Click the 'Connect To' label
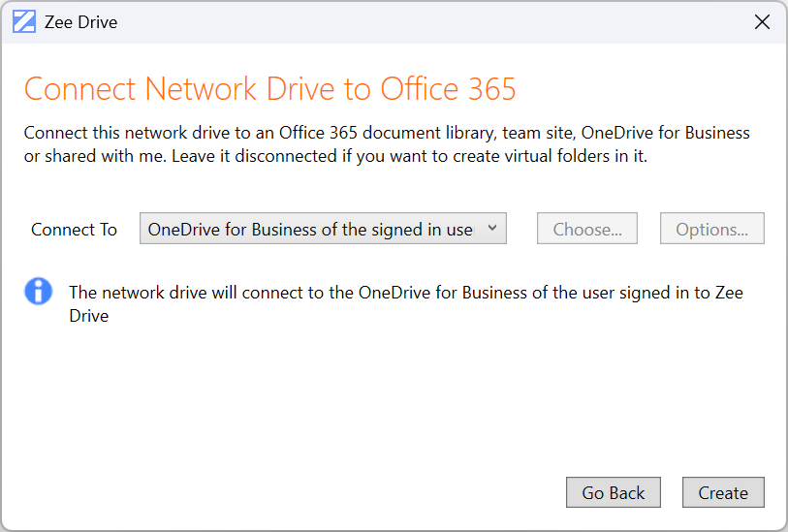Viewport: 788px width, 532px height. pos(74,230)
